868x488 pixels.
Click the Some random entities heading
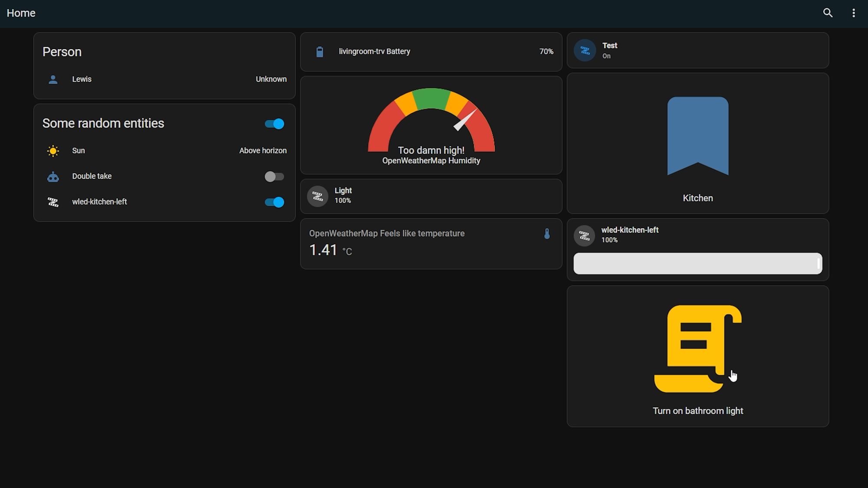point(103,123)
